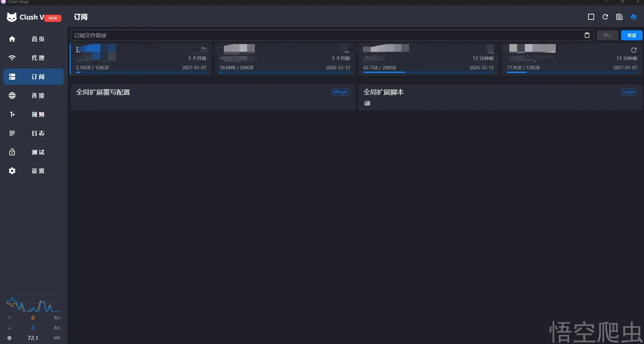Click the script file icon under 全局扩展脚本
The image size is (644, 344).
pyautogui.click(x=367, y=103)
